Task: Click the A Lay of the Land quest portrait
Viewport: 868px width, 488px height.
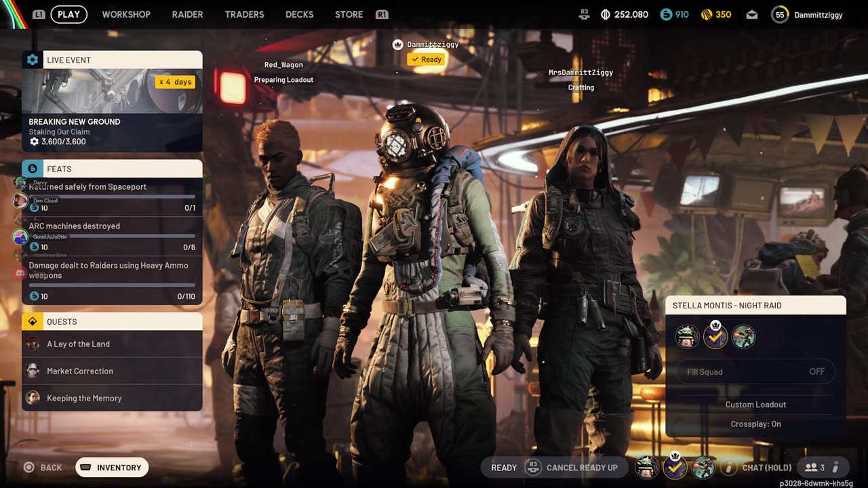Action: point(33,344)
